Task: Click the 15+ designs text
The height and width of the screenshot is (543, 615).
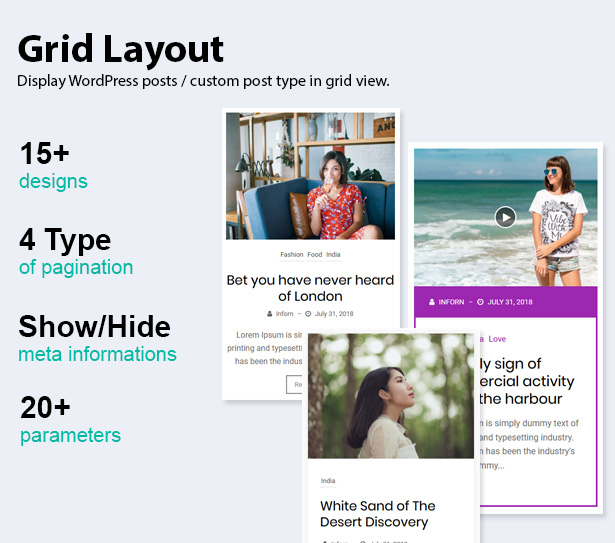Action: point(53,166)
